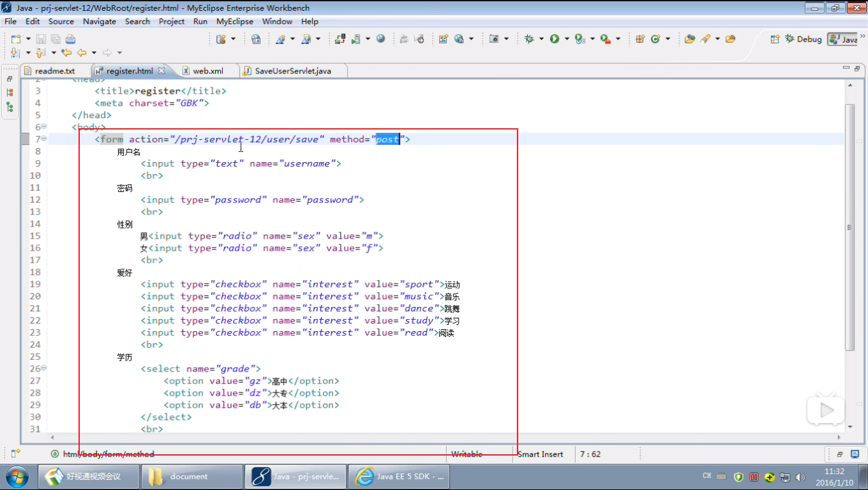868x490 pixels.
Task: Open the Navigate menu
Action: tap(100, 21)
